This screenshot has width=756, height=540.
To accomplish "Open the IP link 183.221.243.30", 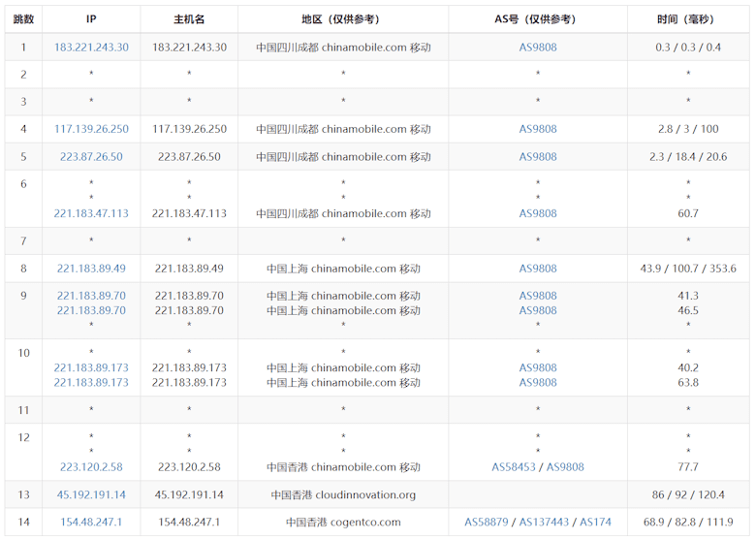I will coord(91,48).
